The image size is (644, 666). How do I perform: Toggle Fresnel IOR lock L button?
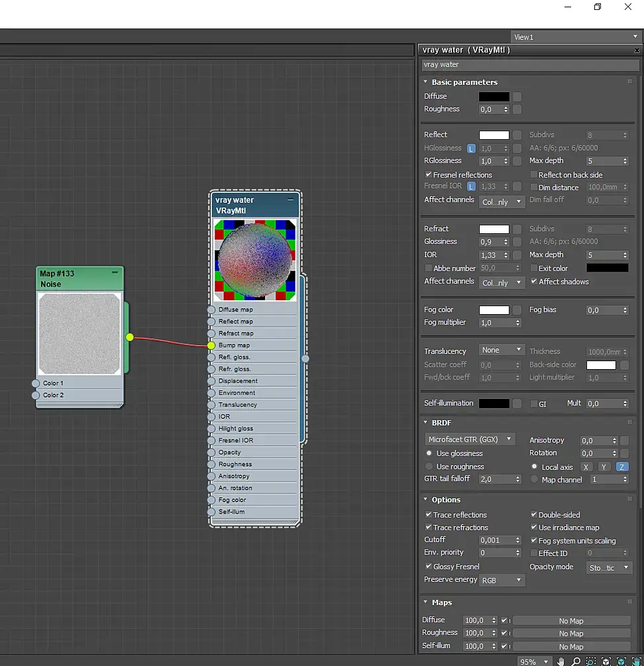coord(471,186)
